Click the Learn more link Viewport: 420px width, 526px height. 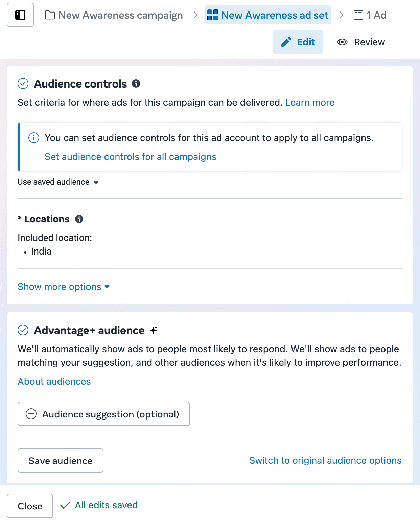pyautogui.click(x=310, y=102)
